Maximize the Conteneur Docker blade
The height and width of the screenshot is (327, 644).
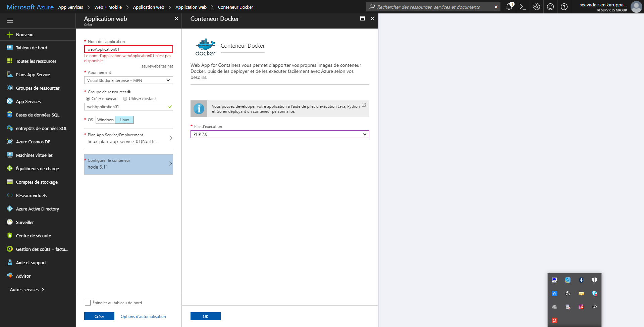coord(363,18)
